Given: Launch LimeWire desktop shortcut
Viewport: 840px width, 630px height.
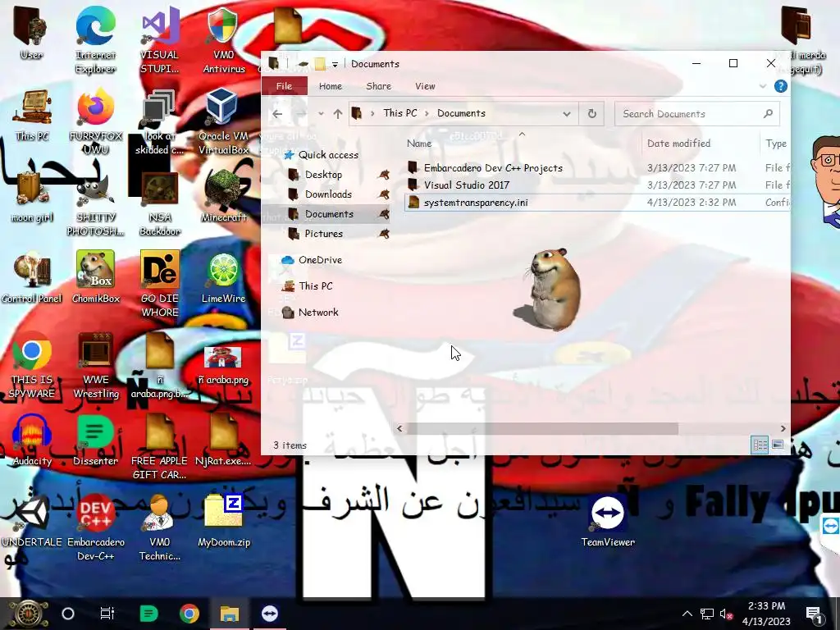Looking at the screenshot, I should pos(223,277).
